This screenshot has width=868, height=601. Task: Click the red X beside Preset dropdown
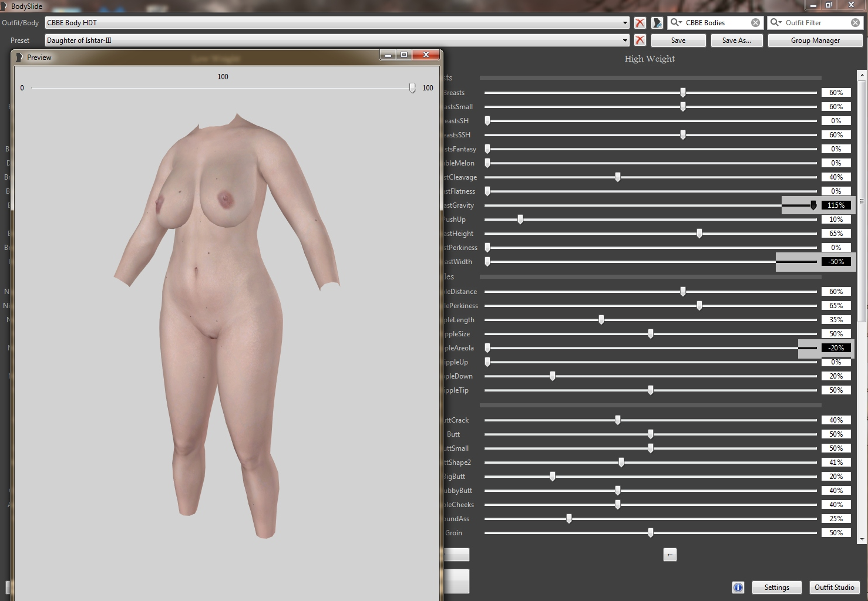click(640, 40)
